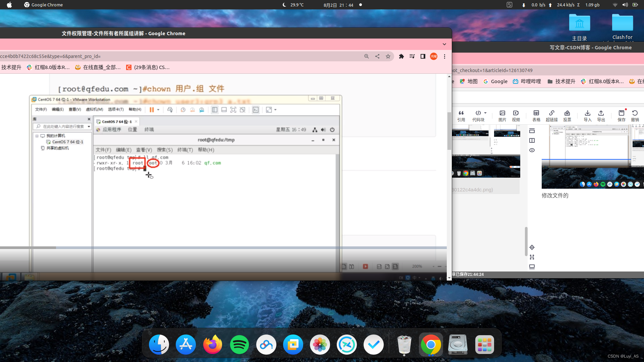
Task: Open the battery status indicator
Action: [x=635, y=5]
